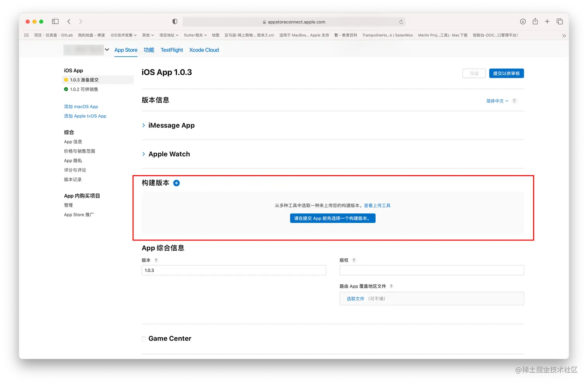The height and width of the screenshot is (384, 588).
Task: Click 提交以供审核 button
Action: (506, 73)
